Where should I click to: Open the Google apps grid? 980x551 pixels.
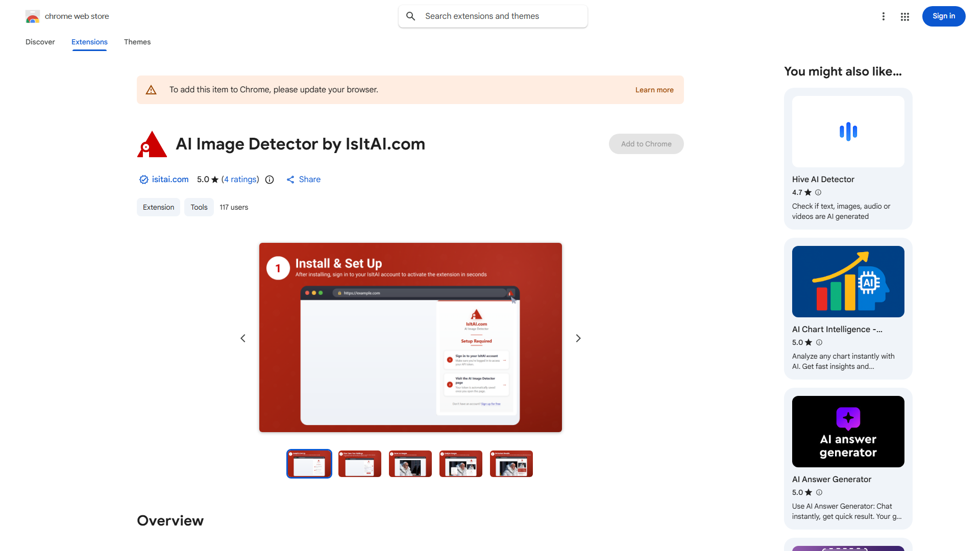[x=904, y=16]
